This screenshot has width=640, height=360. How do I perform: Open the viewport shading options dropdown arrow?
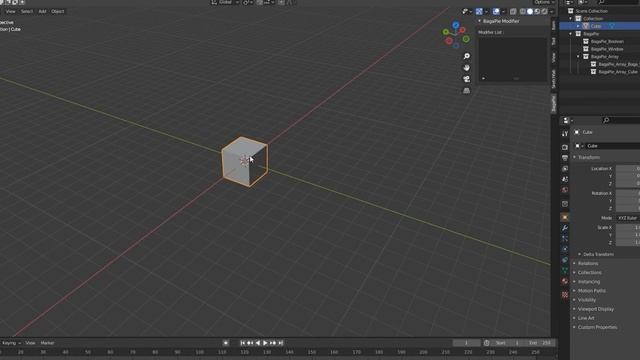[551, 11]
